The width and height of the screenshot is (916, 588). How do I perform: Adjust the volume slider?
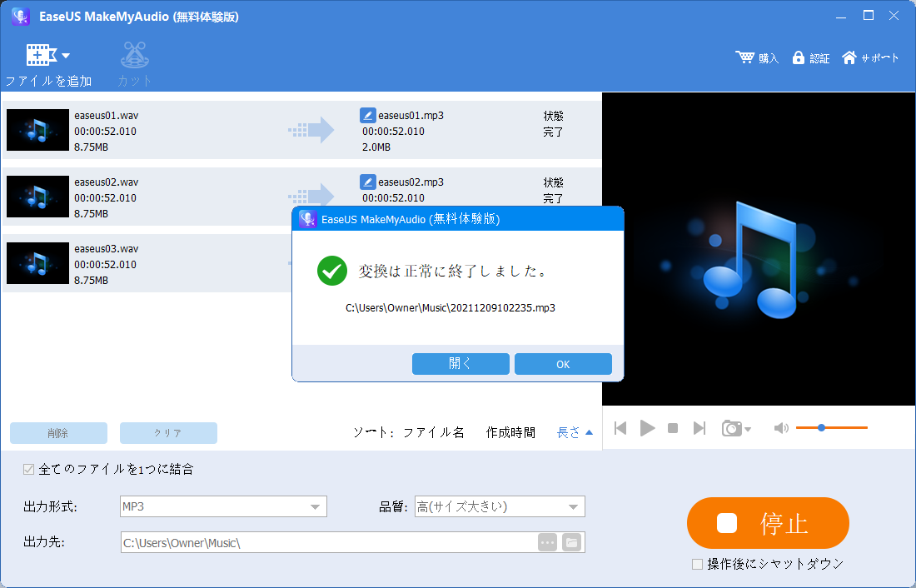pos(831,428)
